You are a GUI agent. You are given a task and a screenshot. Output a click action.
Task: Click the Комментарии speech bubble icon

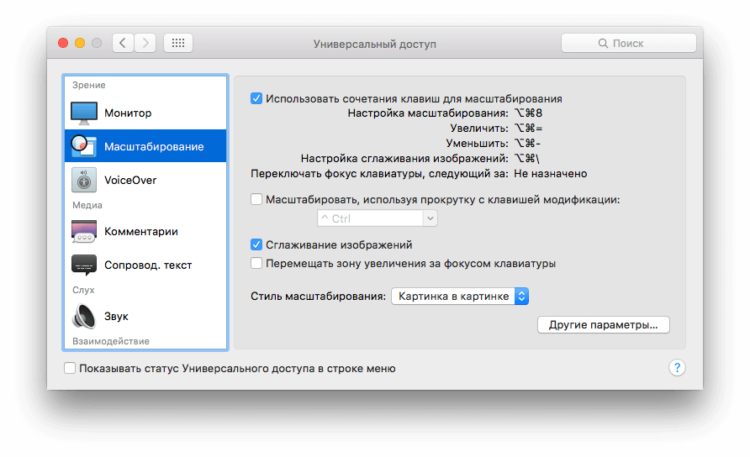[x=84, y=232]
